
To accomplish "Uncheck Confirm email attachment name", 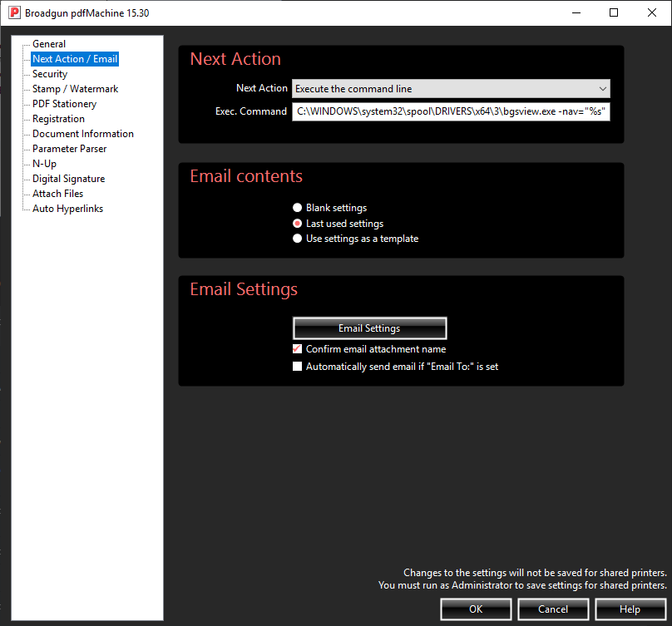I will click(298, 349).
